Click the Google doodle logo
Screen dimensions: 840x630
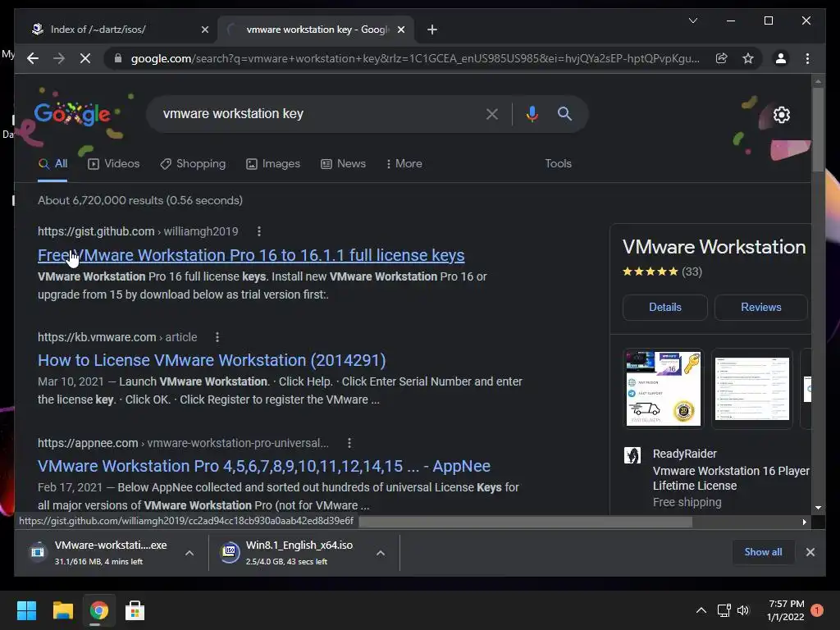(72, 113)
